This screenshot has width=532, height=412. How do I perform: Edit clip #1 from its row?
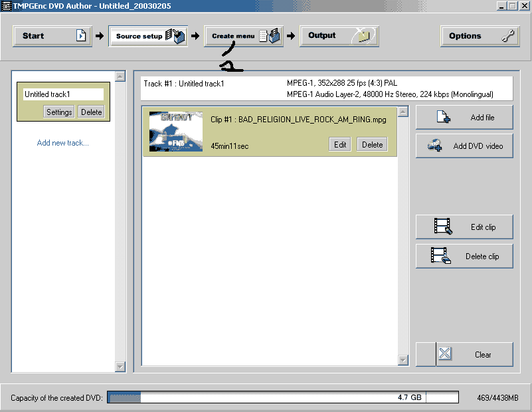tap(340, 145)
